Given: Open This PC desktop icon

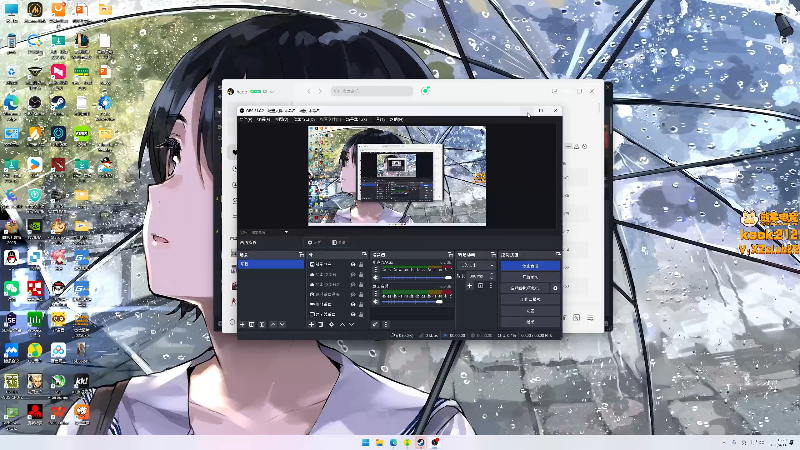Looking at the screenshot, I should 11,12.
